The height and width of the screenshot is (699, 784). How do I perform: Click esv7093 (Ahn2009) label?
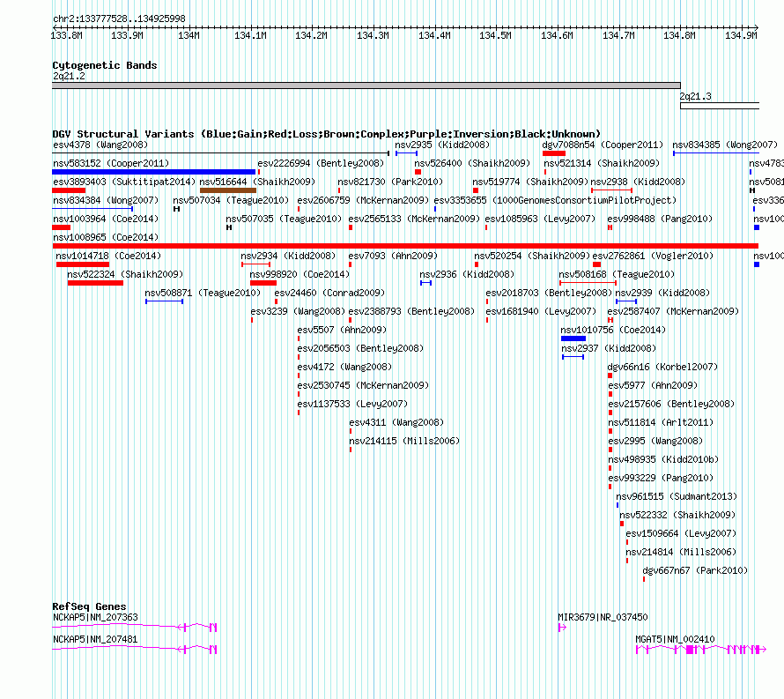393,256
